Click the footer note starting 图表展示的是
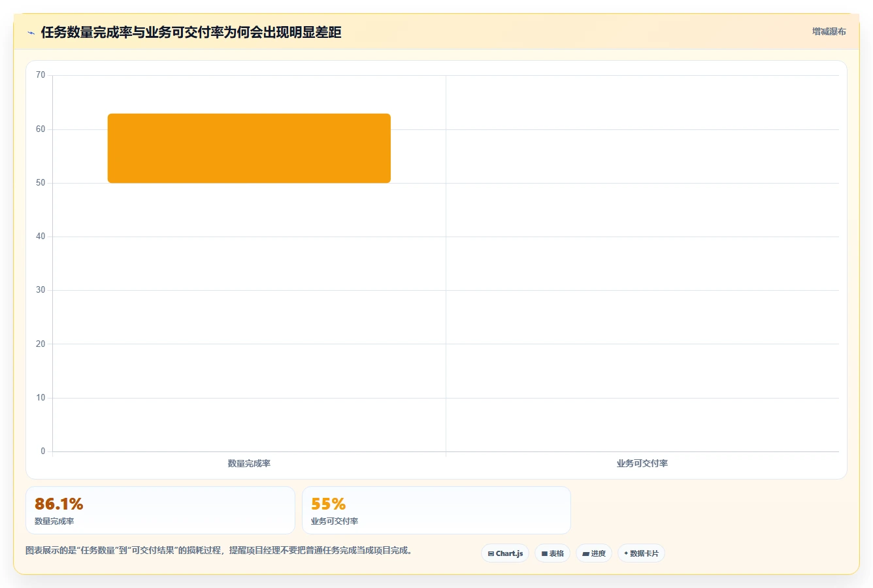The image size is (873, 588). point(219,551)
